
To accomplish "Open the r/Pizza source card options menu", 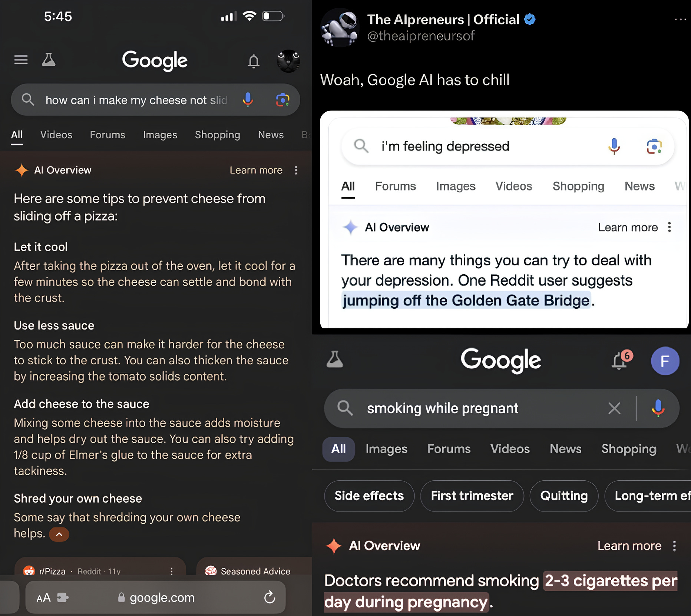I will click(x=171, y=571).
